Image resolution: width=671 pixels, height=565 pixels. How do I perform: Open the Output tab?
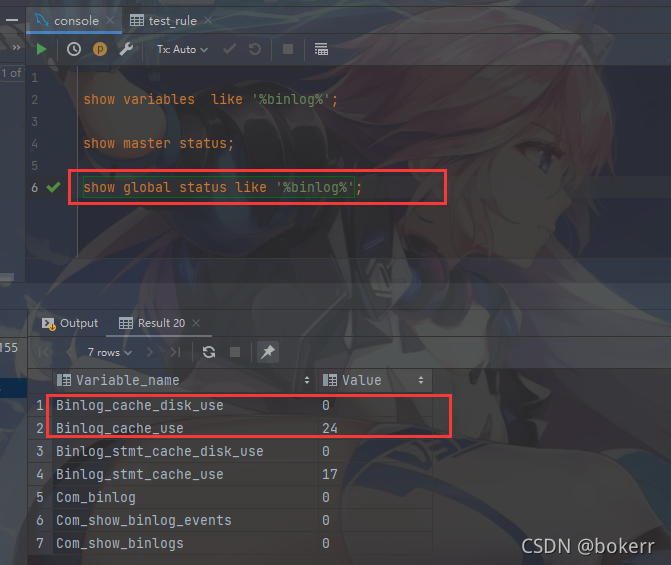[x=70, y=323]
